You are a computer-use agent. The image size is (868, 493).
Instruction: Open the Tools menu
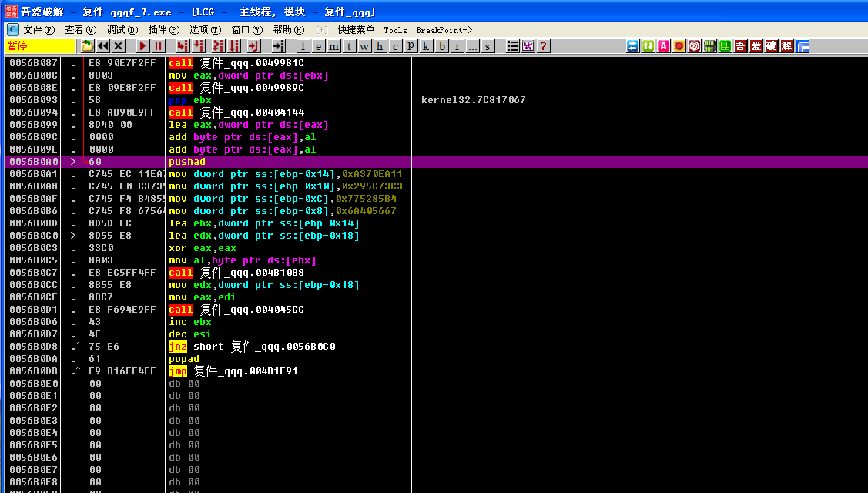pos(395,30)
